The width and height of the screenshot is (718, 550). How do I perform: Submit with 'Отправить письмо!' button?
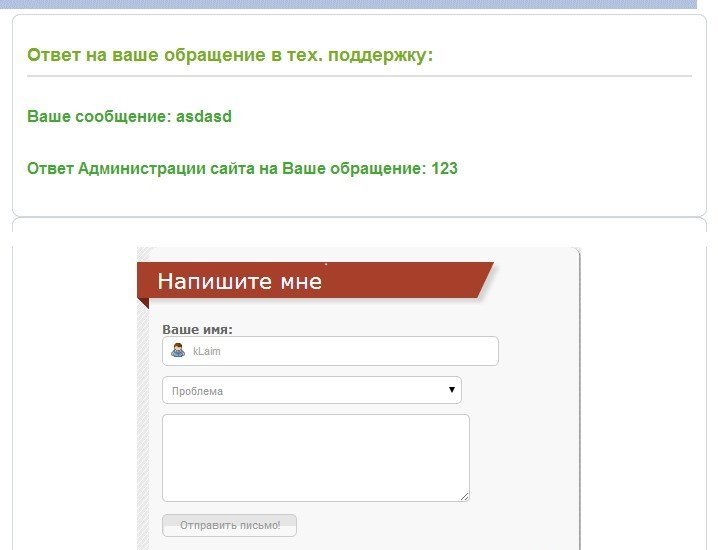(x=229, y=525)
